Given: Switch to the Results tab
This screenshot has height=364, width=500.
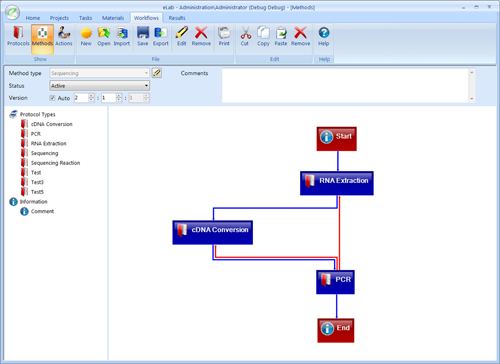Looking at the screenshot, I should tap(177, 18).
